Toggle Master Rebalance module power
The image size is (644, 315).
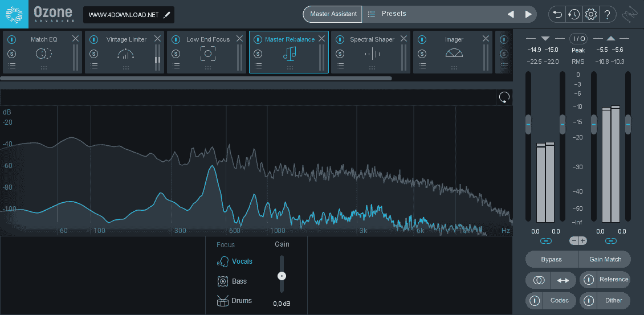[258, 40]
